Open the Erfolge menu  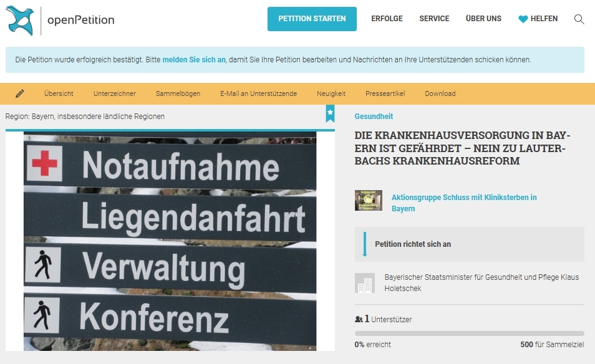(x=387, y=19)
